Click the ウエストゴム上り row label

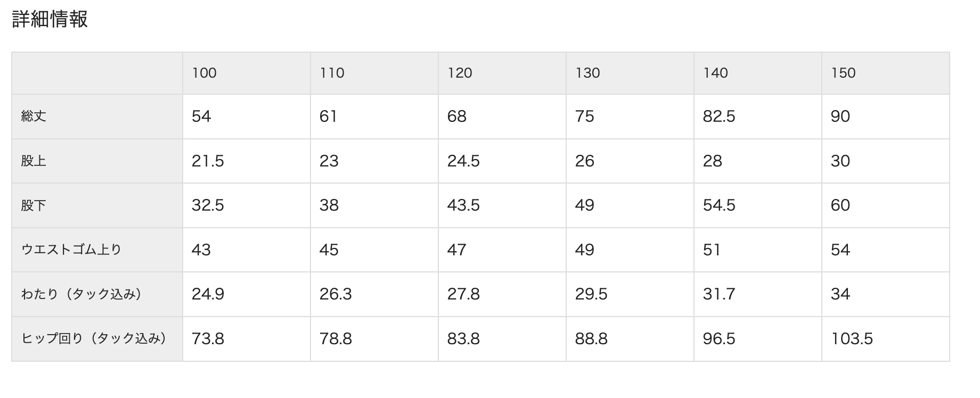pyautogui.click(x=71, y=250)
